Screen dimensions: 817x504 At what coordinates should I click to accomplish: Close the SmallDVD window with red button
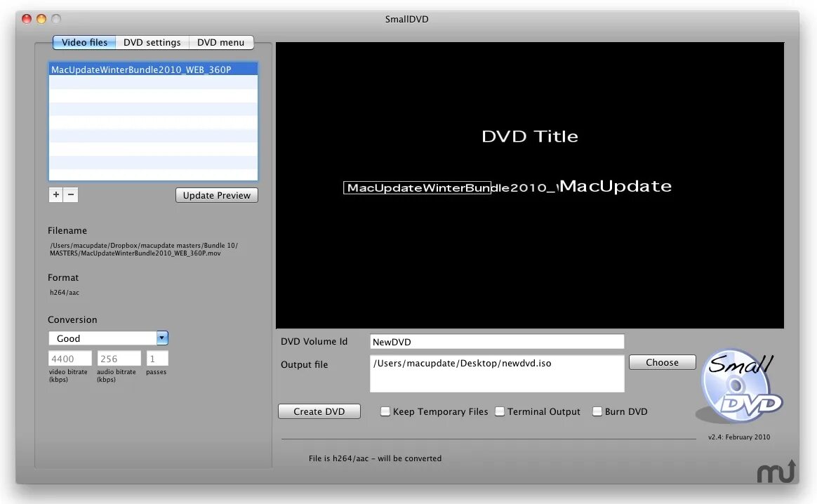(27, 19)
